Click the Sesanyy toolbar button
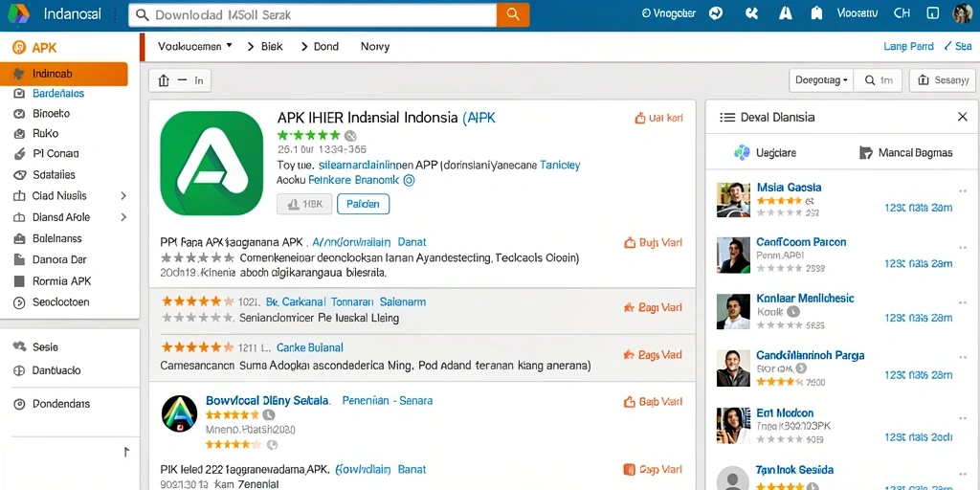The width and height of the screenshot is (980, 490). click(x=942, y=80)
